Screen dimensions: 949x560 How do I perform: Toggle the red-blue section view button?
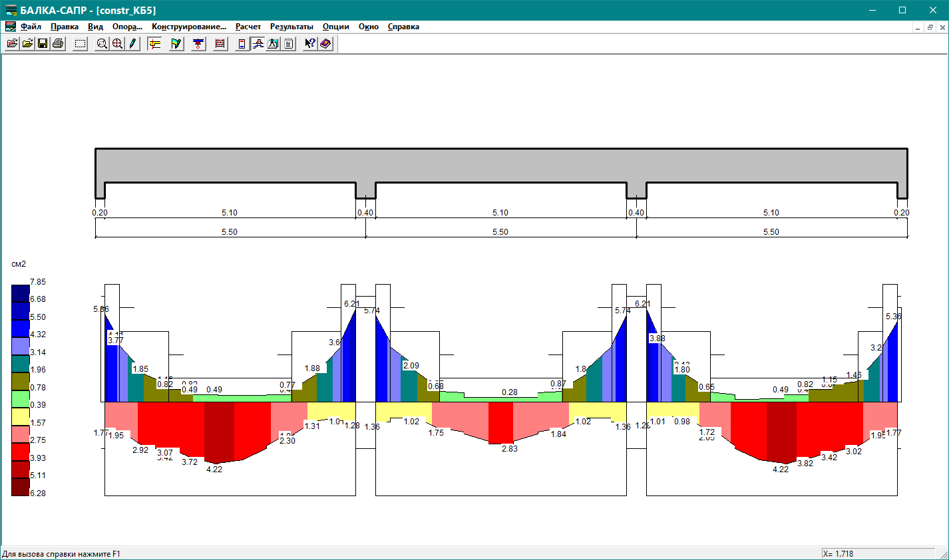pos(242,44)
